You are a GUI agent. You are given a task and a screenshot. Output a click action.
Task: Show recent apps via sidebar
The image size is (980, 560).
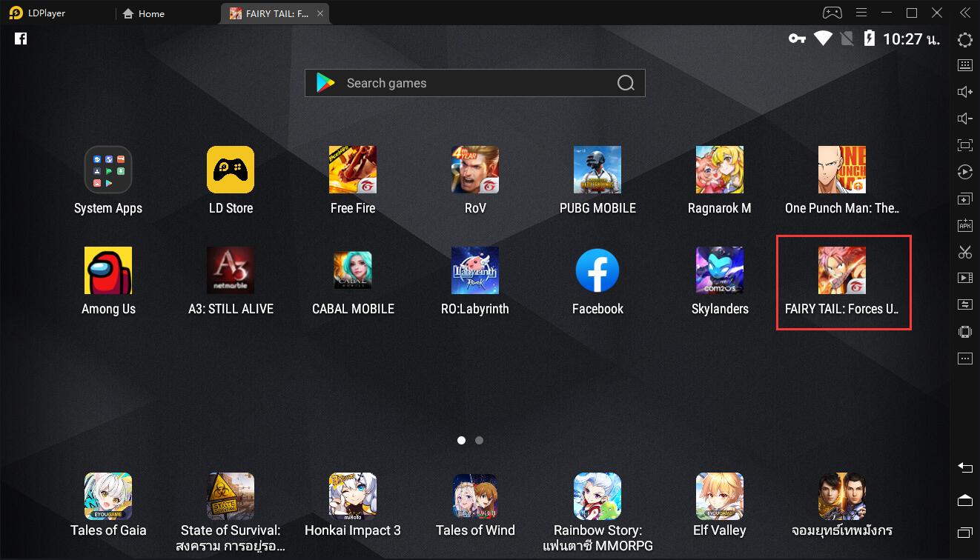(x=964, y=533)
